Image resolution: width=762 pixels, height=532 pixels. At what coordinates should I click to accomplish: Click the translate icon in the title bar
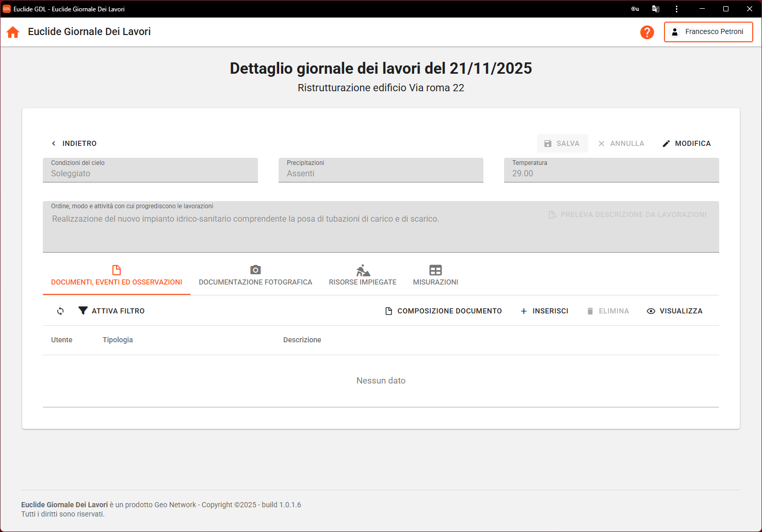[656, 9]
